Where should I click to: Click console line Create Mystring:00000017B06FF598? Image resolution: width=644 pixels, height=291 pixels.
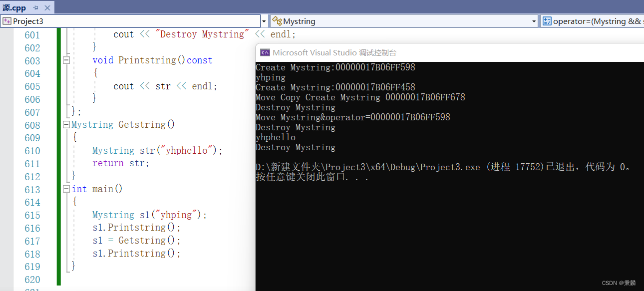[x=335, y=67]
